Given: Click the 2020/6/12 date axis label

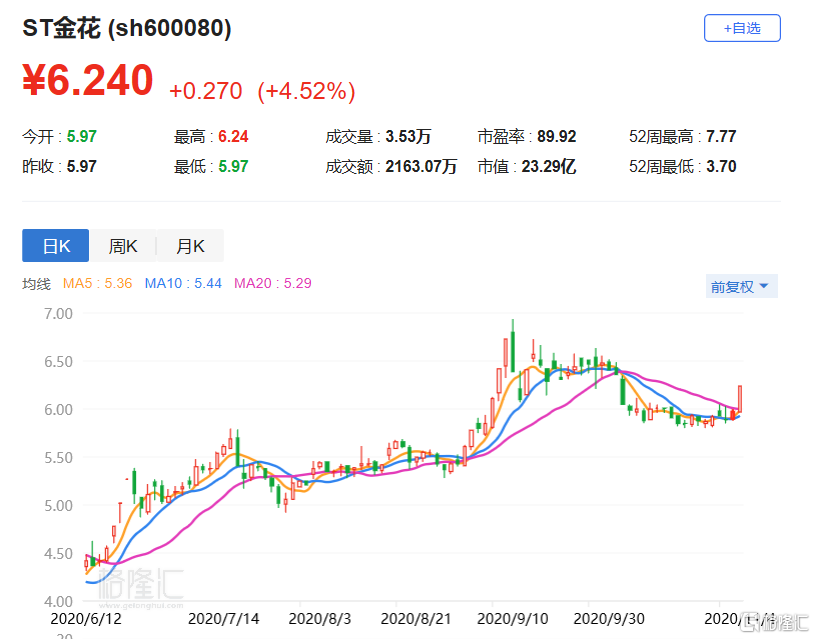Looking at the screenshot, I should [x=86, y=619].
